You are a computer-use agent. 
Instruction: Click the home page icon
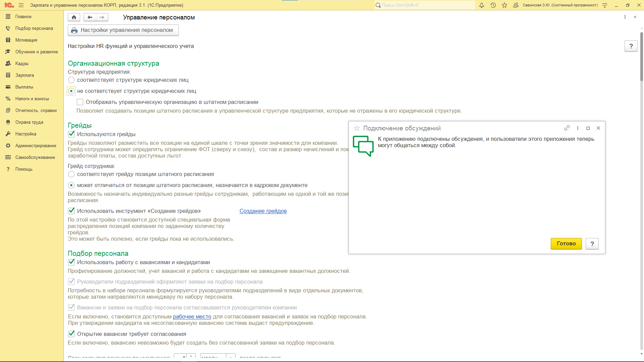(x=74, y=17)
